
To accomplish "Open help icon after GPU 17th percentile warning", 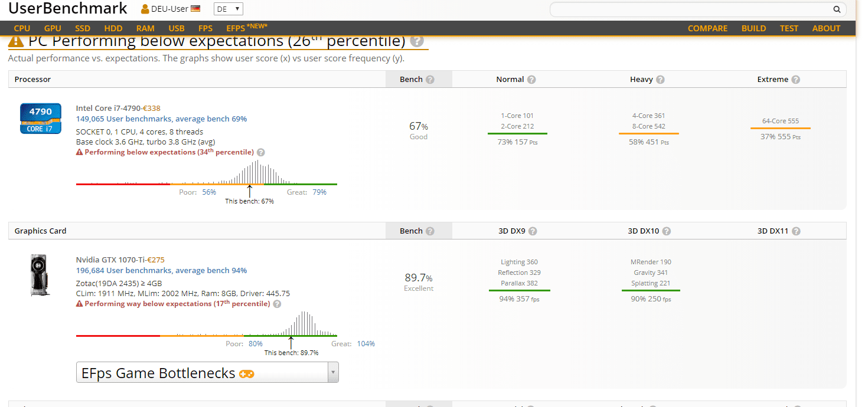I will point(277,304).
